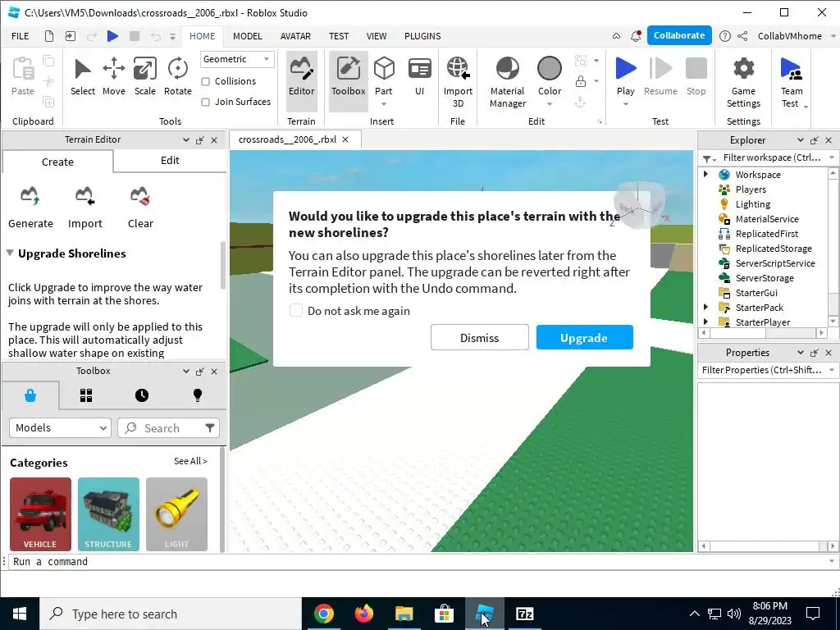Click the Collaborate button

[x=678, y=35]
